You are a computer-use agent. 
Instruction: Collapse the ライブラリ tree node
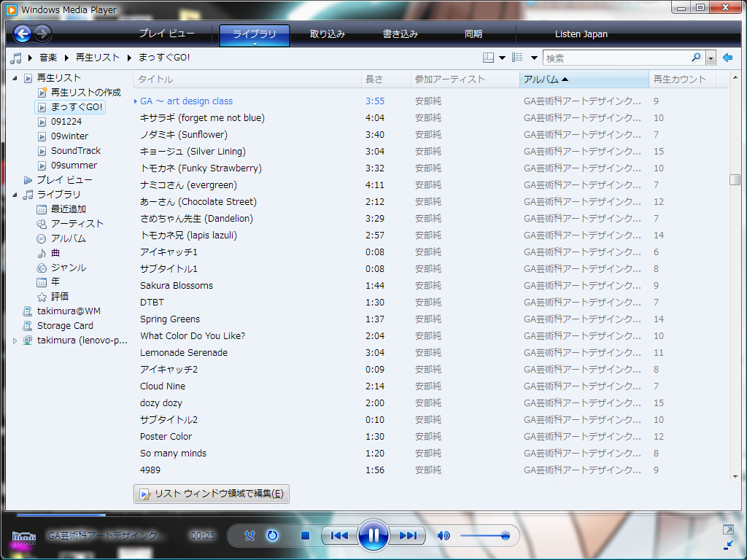coord(15,195)
